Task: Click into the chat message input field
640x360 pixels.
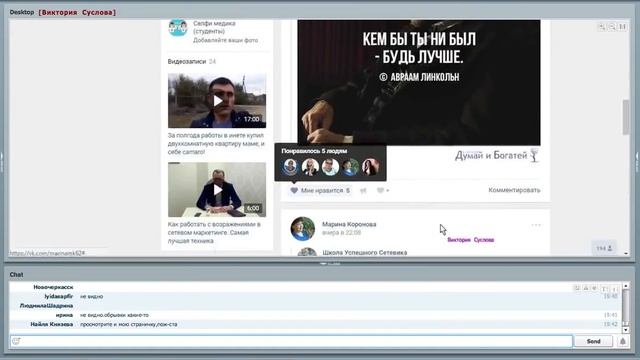Action: 291,341
